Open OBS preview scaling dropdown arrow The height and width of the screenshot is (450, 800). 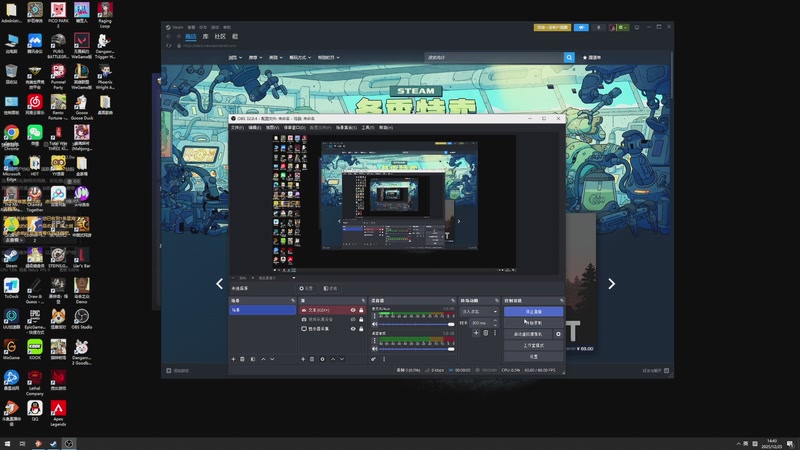tap(293, 278)
